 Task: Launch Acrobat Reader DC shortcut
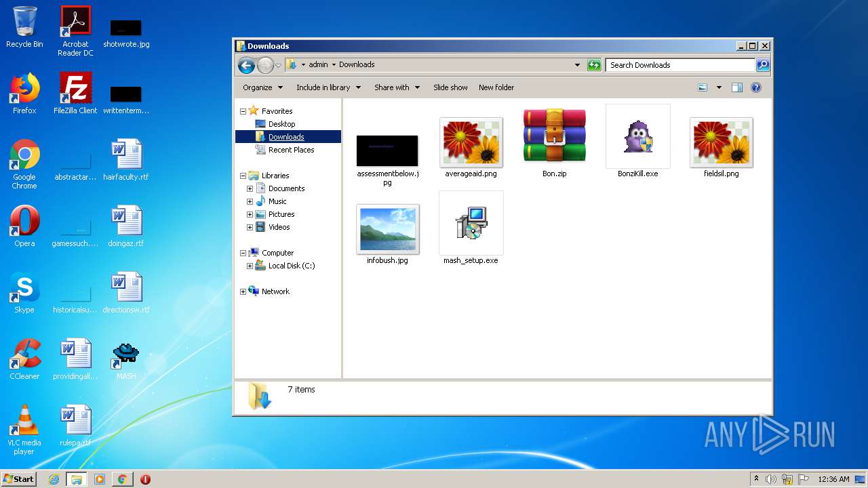click(75, 31)
